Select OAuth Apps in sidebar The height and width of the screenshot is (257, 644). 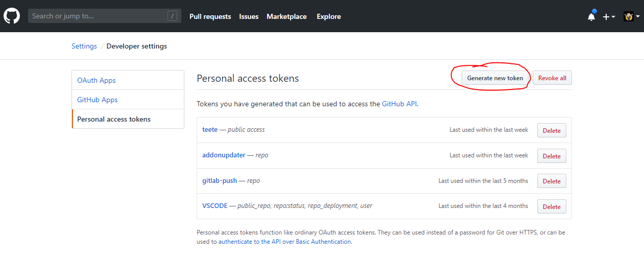97,80
